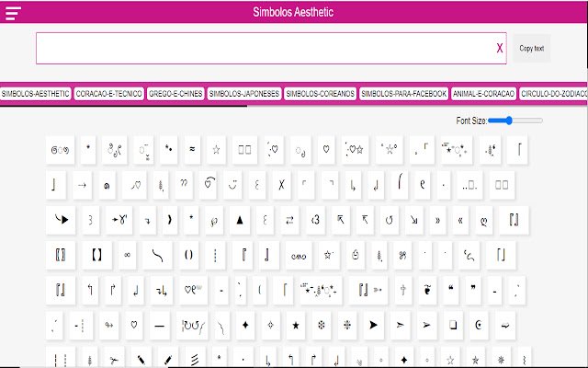
Task: Insert the diagonal down-right arrow ↘
Action: [414, 220]
